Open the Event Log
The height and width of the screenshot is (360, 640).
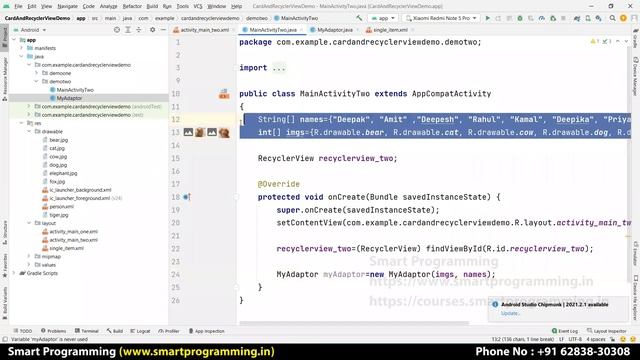[565, 331]
